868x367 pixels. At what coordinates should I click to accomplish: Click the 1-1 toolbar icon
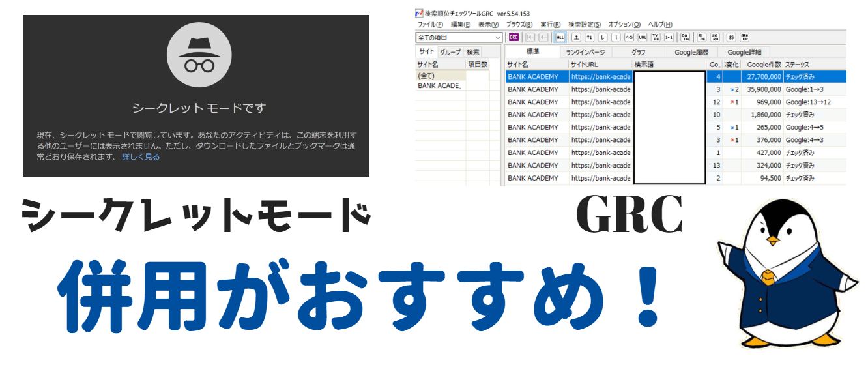[669, 37]
